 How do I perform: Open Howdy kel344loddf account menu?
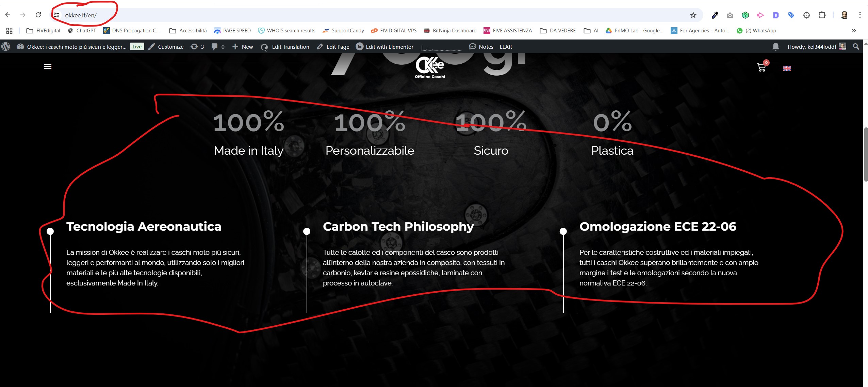coord(817,47)
